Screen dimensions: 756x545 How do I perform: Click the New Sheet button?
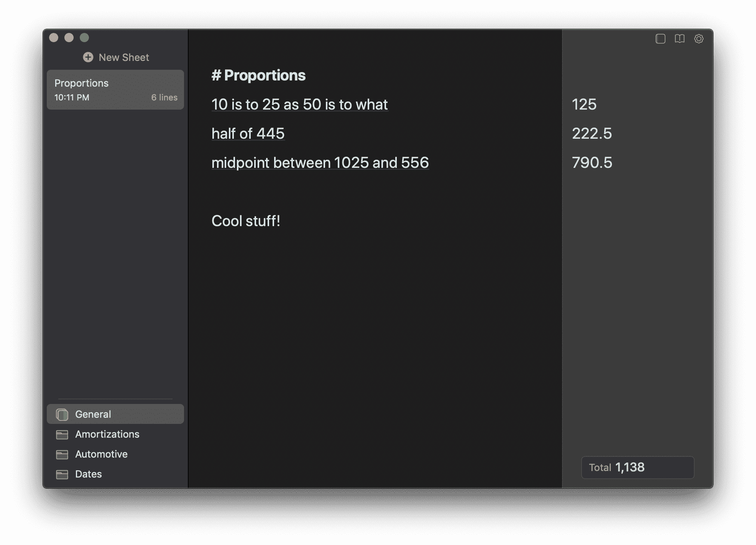115,57
